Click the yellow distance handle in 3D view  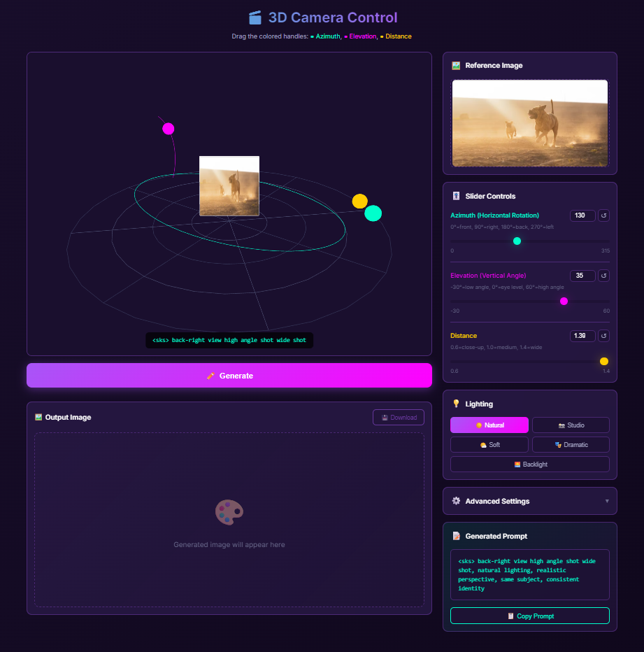359,201
